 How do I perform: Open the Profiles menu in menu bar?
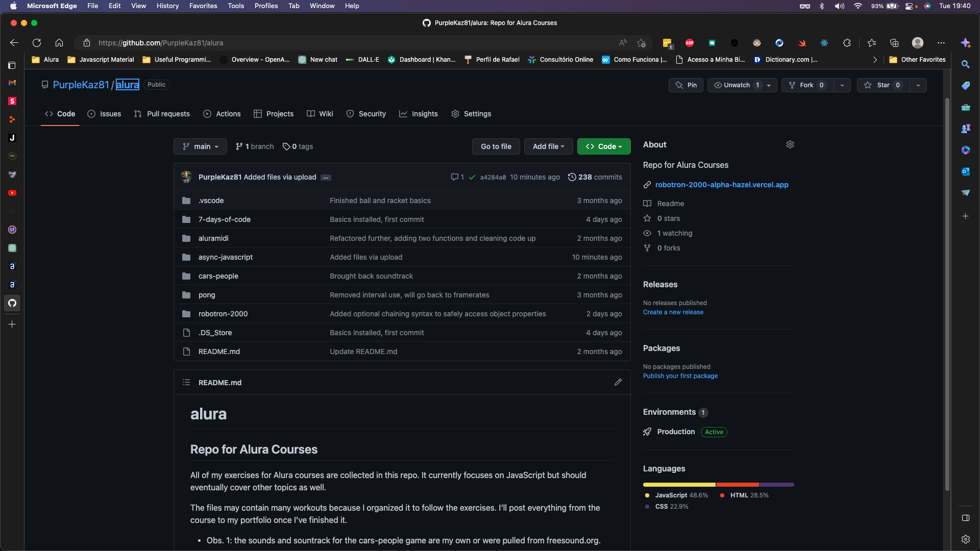[x=266, y=6]
